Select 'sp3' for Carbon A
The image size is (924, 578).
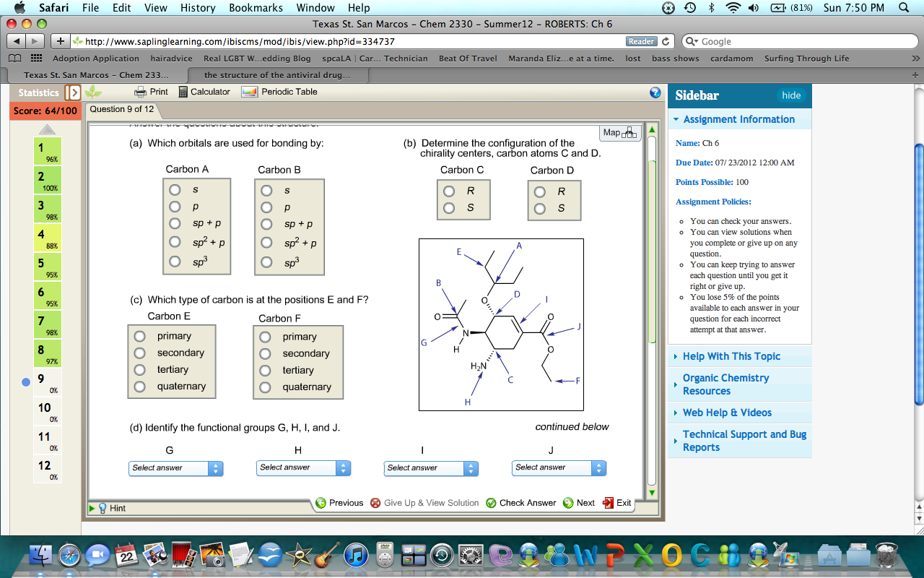pos(175,262)
